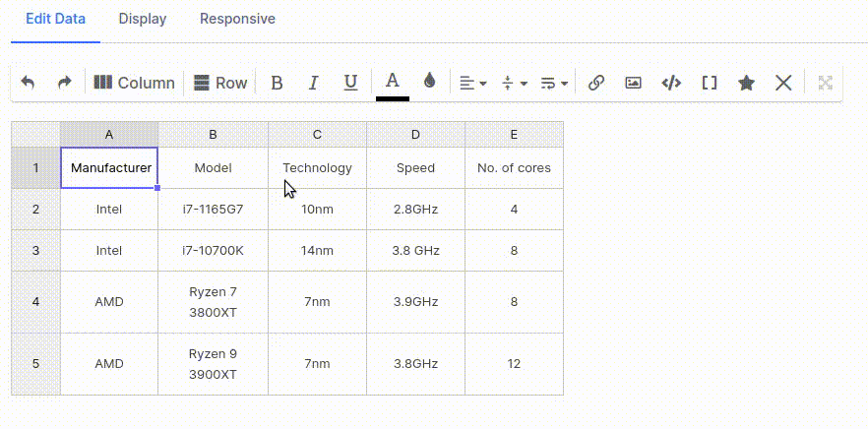Viewport: 868px width, 429px height.
Task: Switch to the Edit Data tab
Action: (56, 19)
